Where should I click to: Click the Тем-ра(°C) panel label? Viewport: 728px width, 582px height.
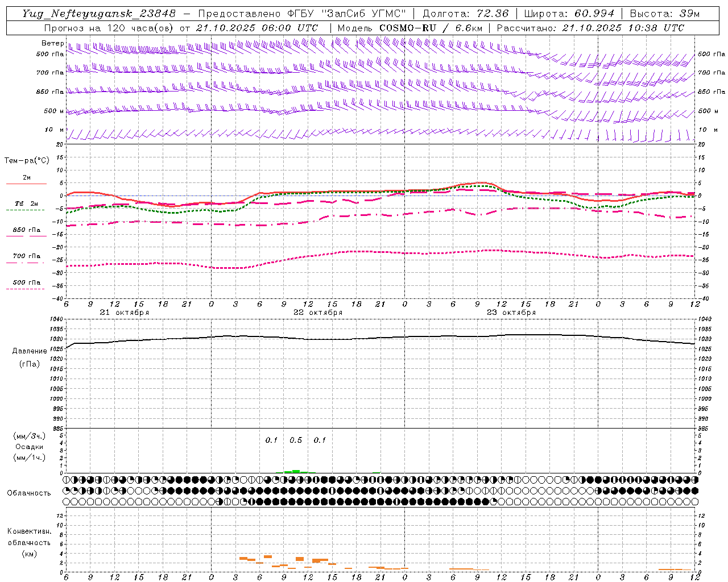pos(27,161)
